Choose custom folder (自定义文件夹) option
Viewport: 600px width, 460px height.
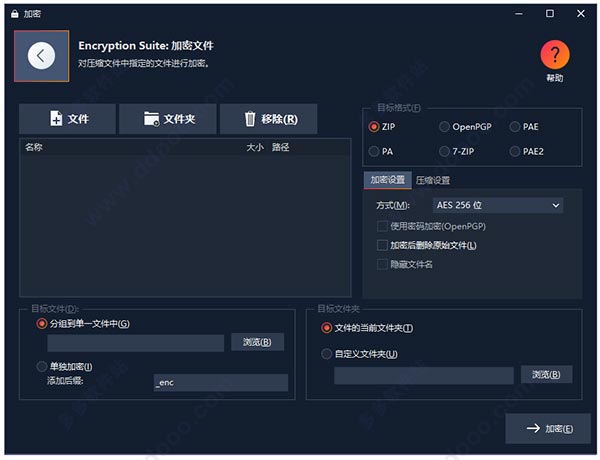point(327,353)
